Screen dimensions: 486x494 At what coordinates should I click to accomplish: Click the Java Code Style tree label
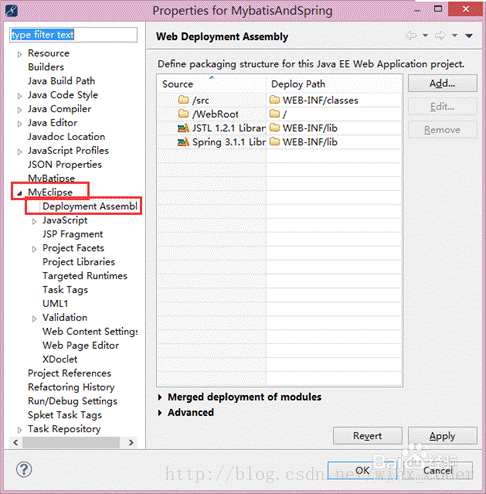pos(63,95)
